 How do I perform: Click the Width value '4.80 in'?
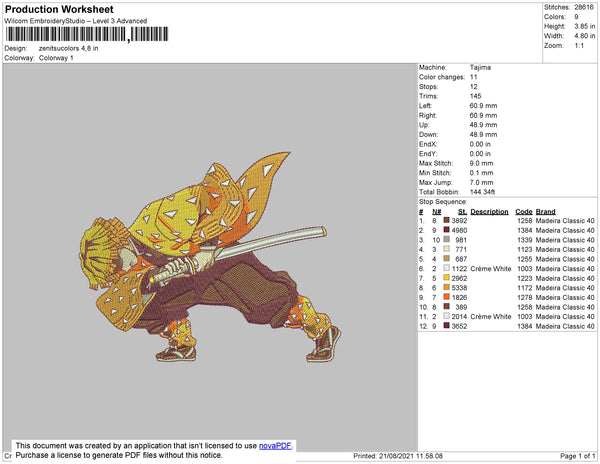coord(585,36)
